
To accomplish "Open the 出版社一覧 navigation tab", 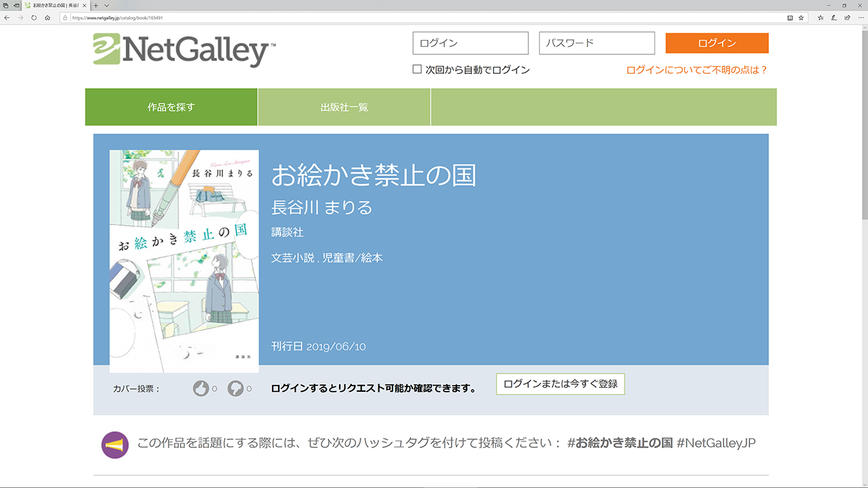I will (344, 107).
